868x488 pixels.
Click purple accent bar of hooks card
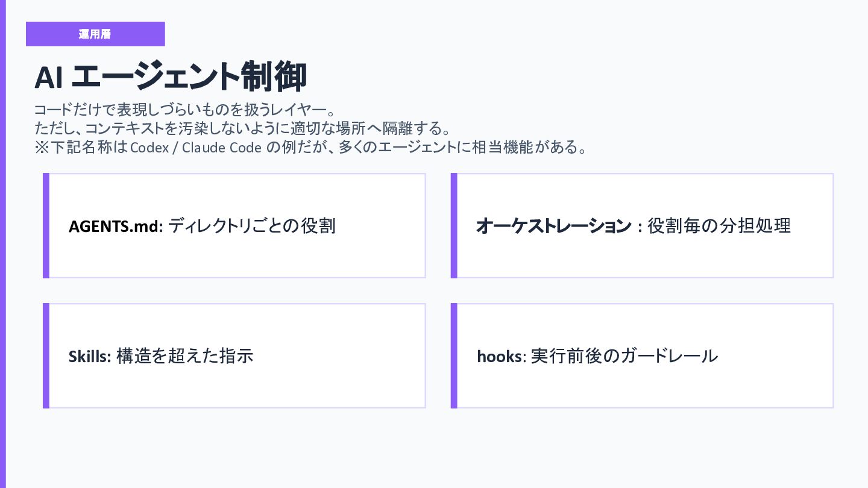[x=454, y=355]
